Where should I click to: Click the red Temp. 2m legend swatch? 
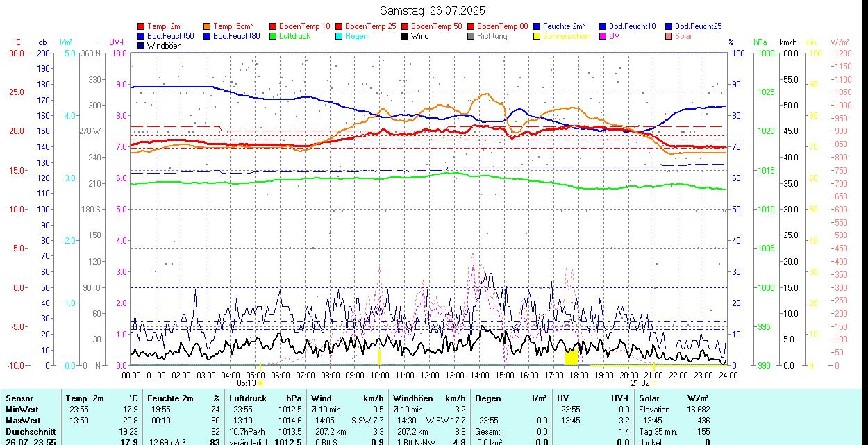tap(142, 26)
